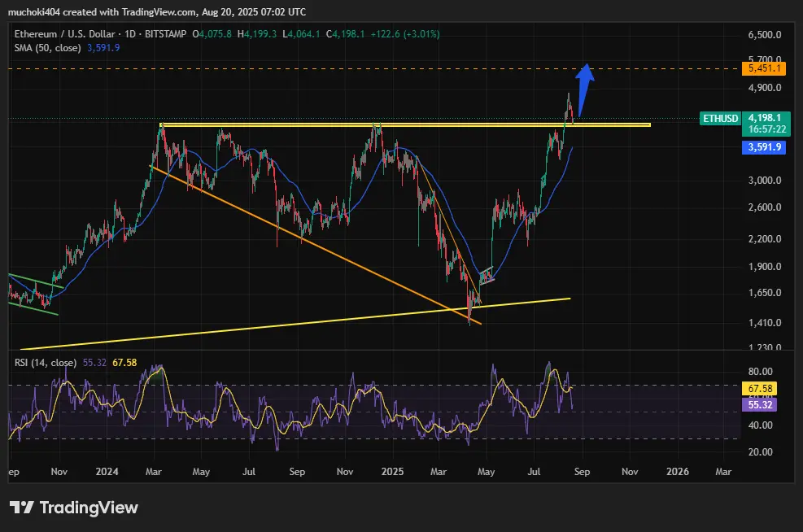The width and height of the screenshot is (803, 532).
Task: Click the TradingView logo icon
Action: pyautogui.click(x=21, y=508)
